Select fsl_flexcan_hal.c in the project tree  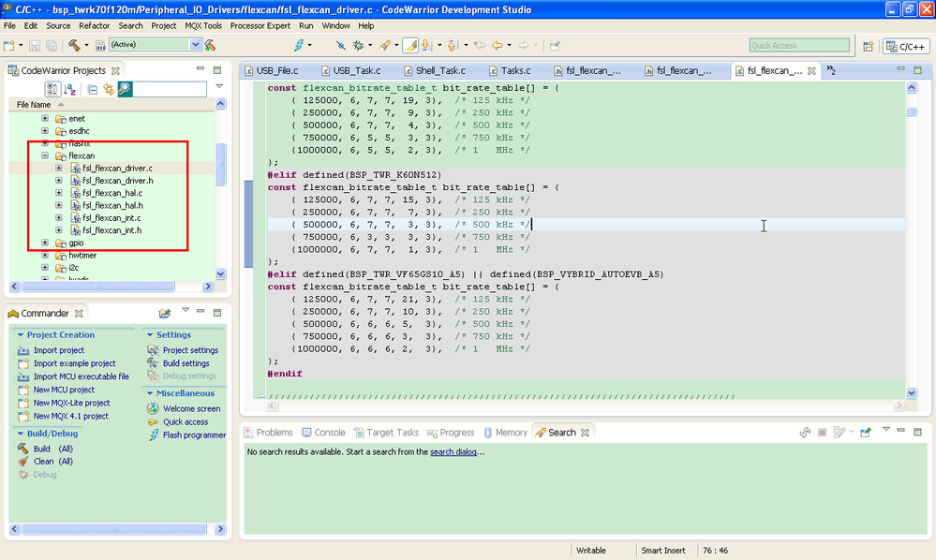tap(111, 193)
